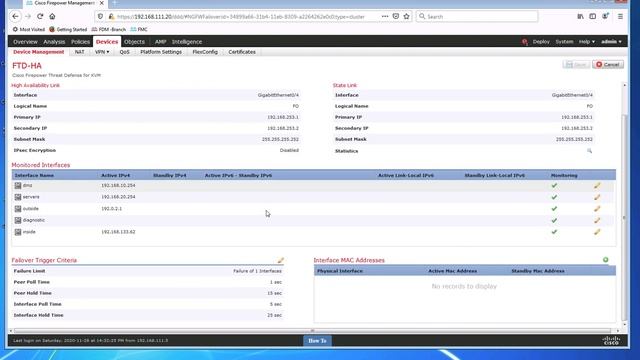Click the Interface Name column header
The height and width of the screenshot is (360, 640).
34,175
